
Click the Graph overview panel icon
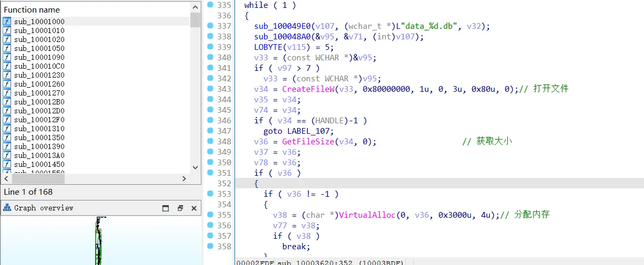coord(7,208)
